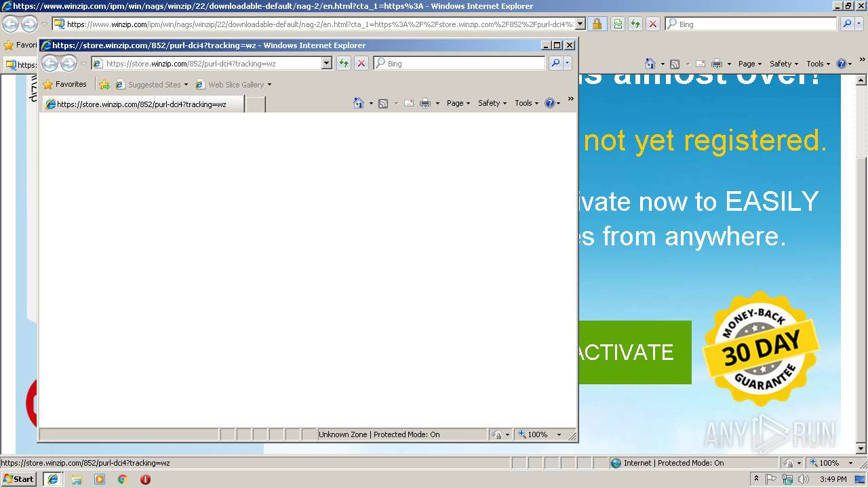Click Internet Explorer taskbar button

[x=53, y=479]
